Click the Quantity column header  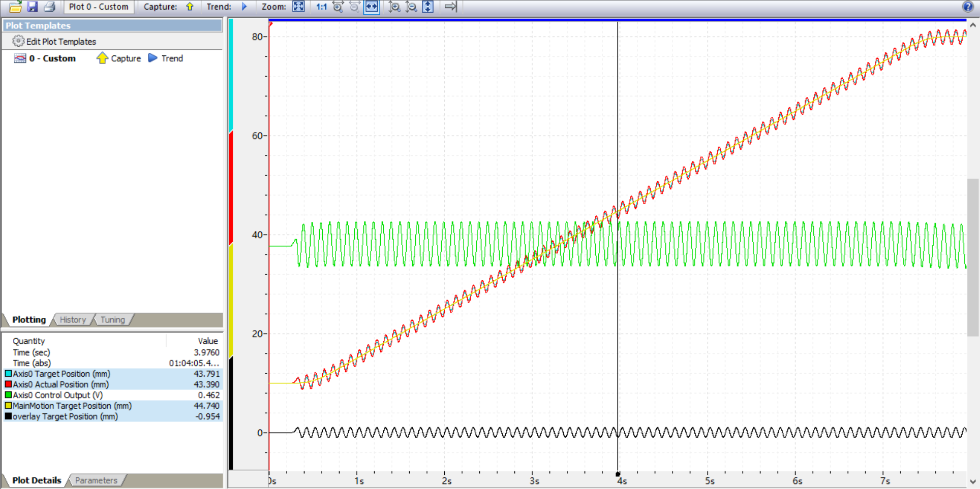[x=29, y=341]
